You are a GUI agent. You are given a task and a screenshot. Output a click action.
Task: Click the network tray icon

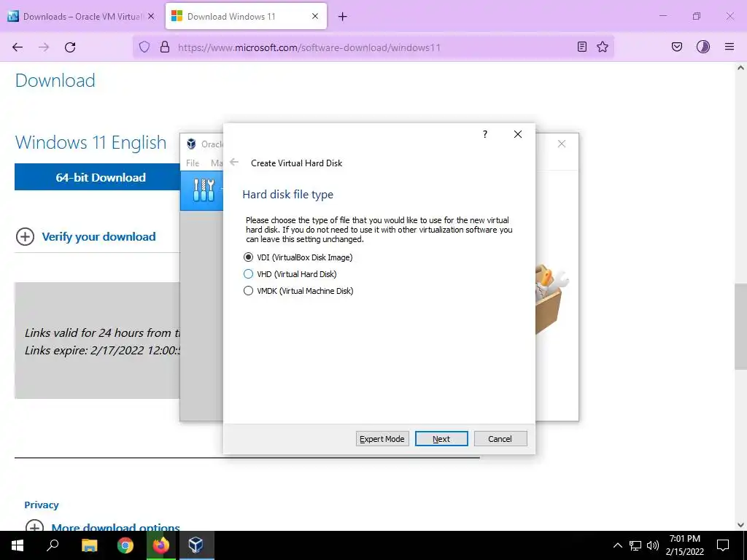point(635,545)
